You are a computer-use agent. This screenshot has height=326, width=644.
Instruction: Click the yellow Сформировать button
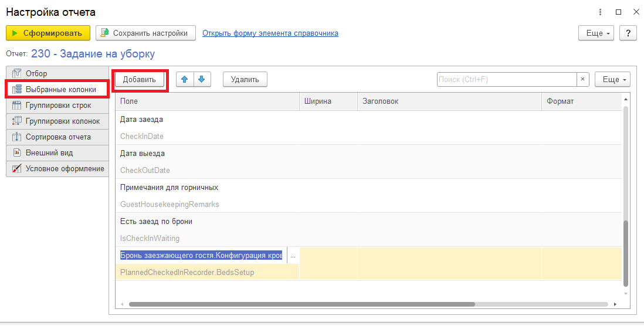click(x=48, y=33)
